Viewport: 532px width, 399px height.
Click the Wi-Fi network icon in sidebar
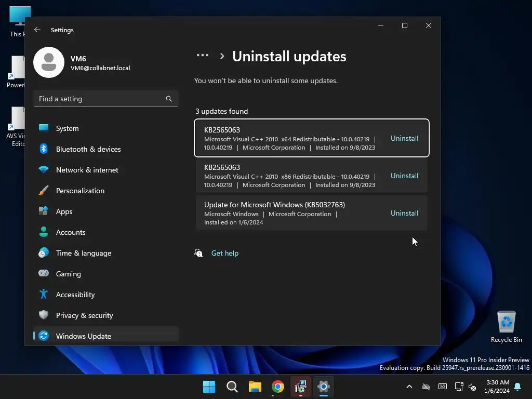click(x=44, y=169)
